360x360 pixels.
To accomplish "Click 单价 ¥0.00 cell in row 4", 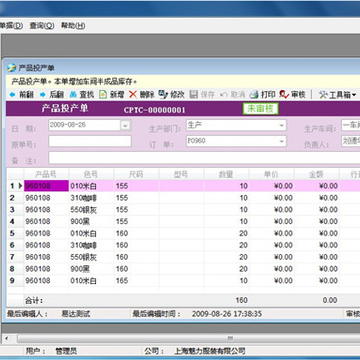I will pos(271,222).
